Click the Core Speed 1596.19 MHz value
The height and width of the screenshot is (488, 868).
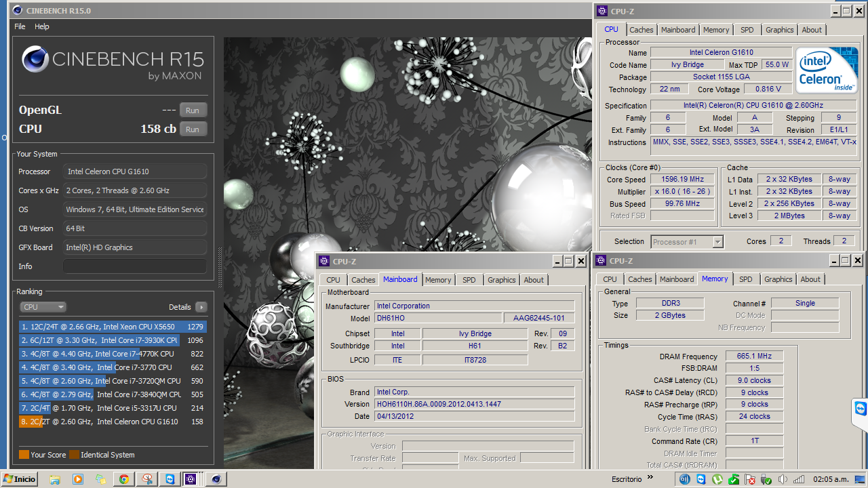[x=682, y=180]
